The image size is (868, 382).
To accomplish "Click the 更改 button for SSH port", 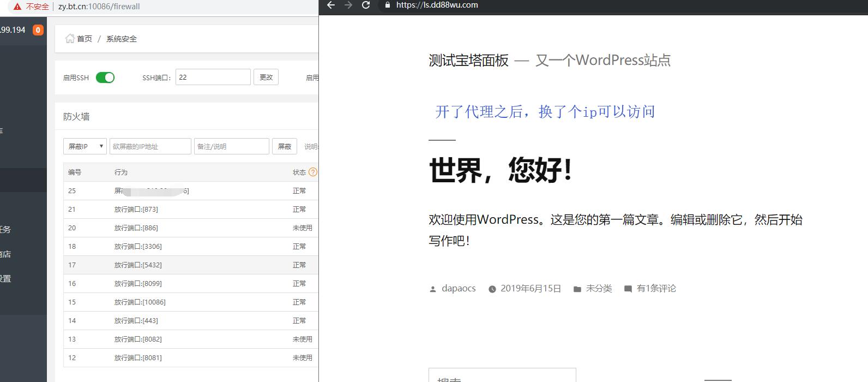I will click(266, 77).
